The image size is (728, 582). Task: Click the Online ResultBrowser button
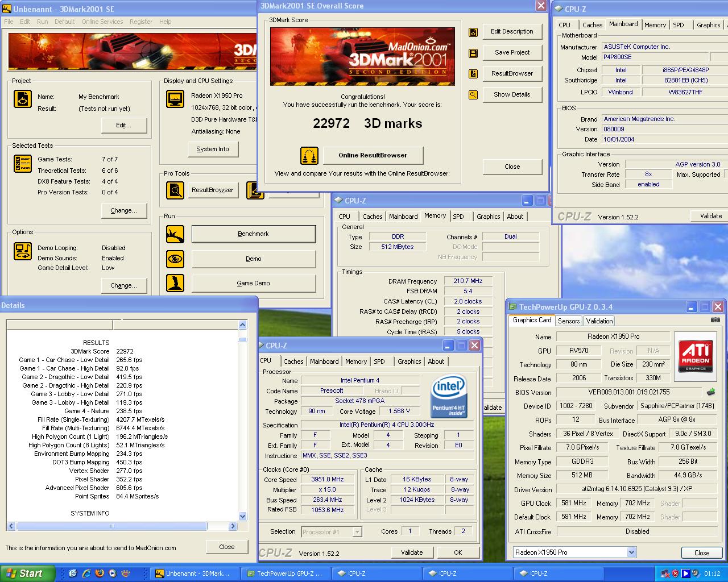point(373,155)
